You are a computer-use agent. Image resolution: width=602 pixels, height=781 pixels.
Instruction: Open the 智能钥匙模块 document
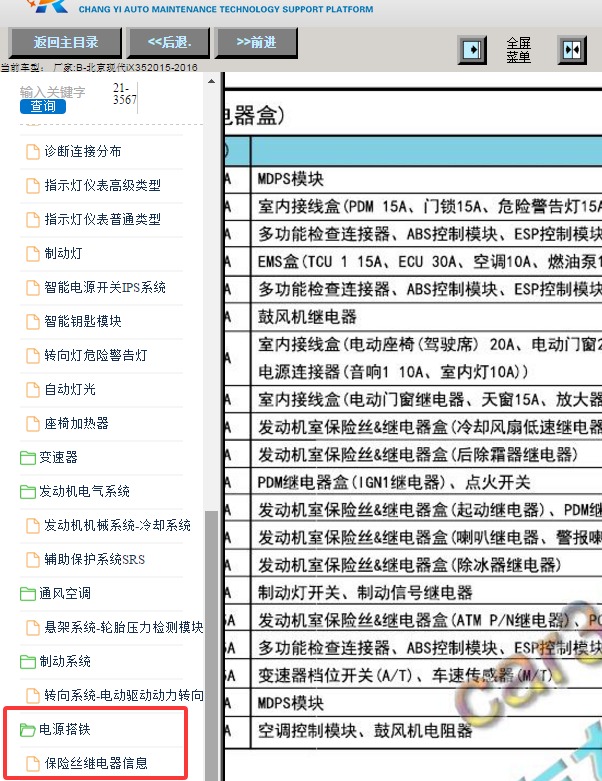point(83,321)
